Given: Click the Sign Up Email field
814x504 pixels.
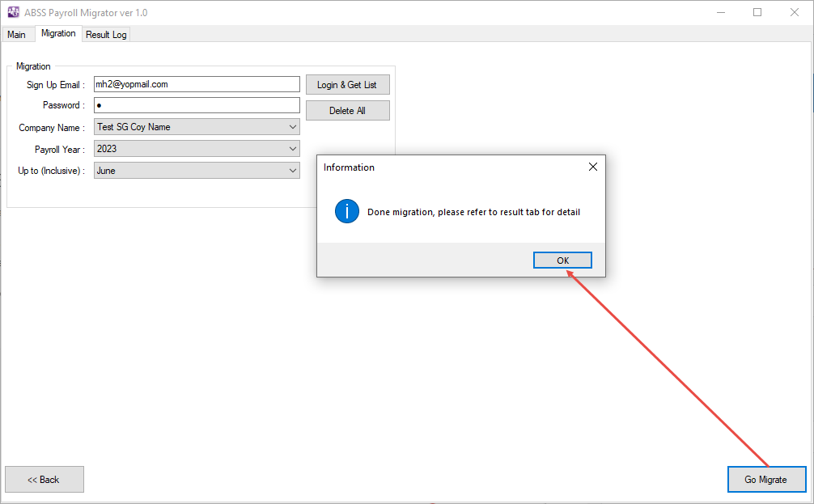Looking at the screenshot, I should click(197, 84).
